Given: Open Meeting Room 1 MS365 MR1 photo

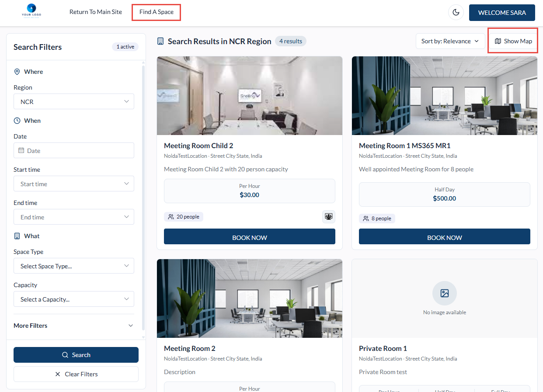Looking at the screenshot, I should click(x=445, y=96).
